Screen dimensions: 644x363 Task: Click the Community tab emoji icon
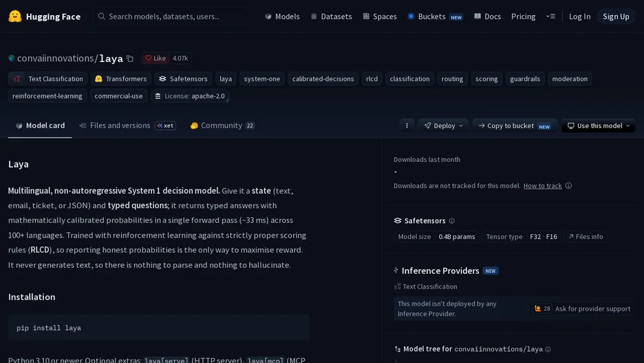tap(194, 126)
